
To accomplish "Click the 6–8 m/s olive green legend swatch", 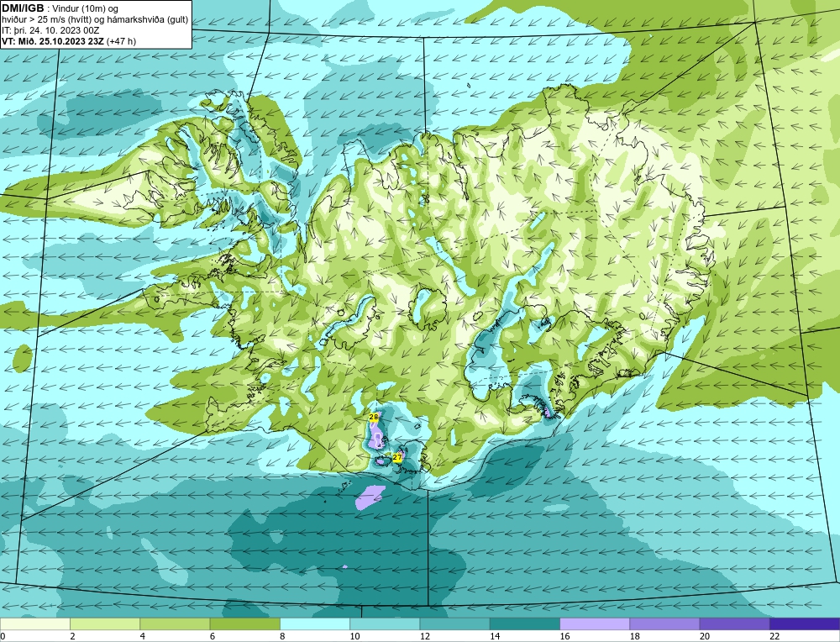I will coord(244,624).
